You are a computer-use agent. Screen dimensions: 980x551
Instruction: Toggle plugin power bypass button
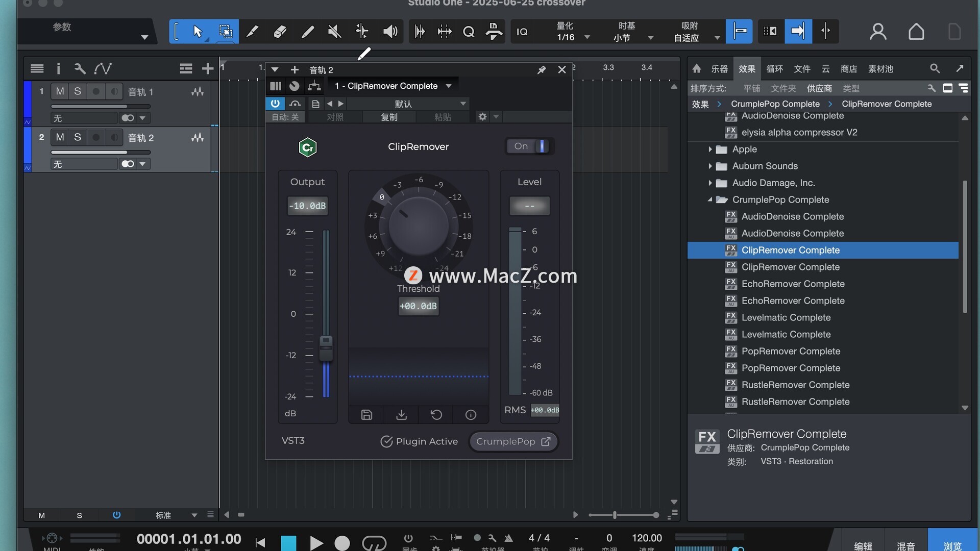tap(275, 104)
